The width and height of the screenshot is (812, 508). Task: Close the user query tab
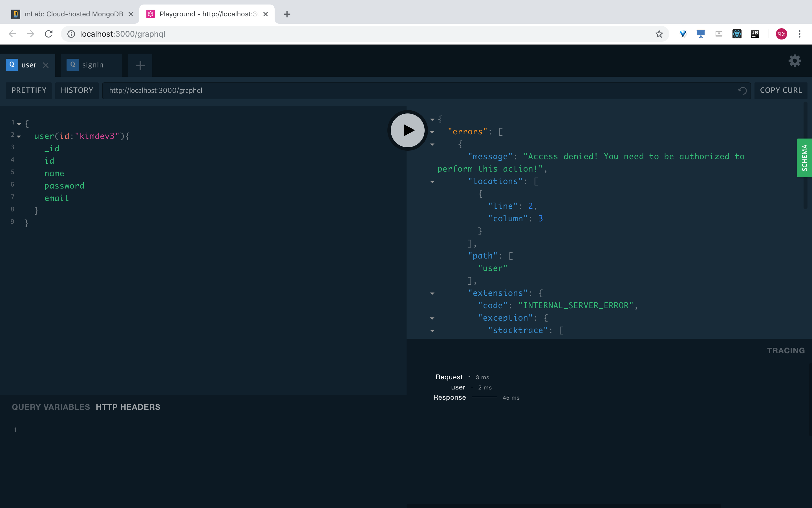[46, 65]
